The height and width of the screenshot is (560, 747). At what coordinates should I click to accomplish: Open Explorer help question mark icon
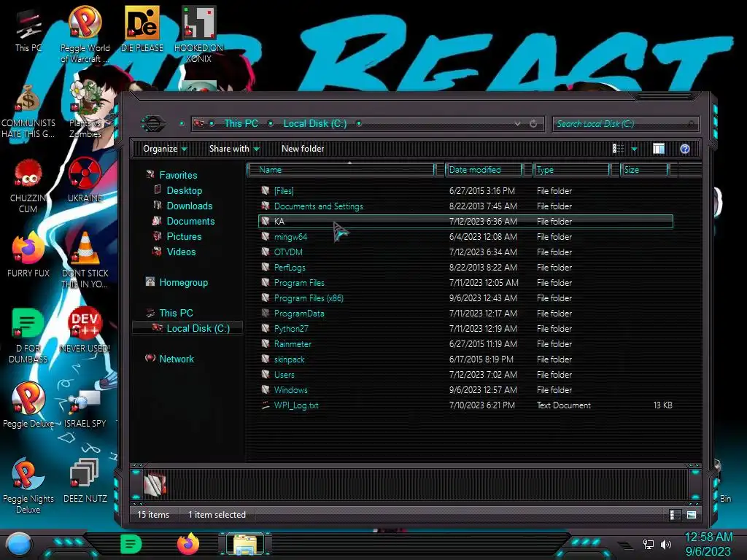(684, 149)
